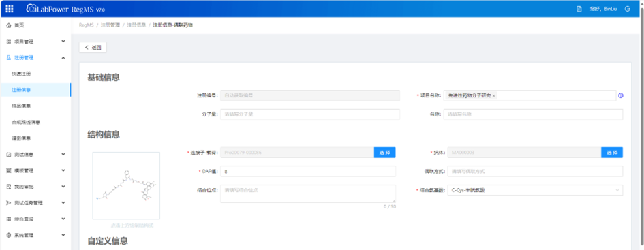This screenshot has width=644, height=250.
Task: Click the molecule structure thumbnail
Action: tap(126, 185)
